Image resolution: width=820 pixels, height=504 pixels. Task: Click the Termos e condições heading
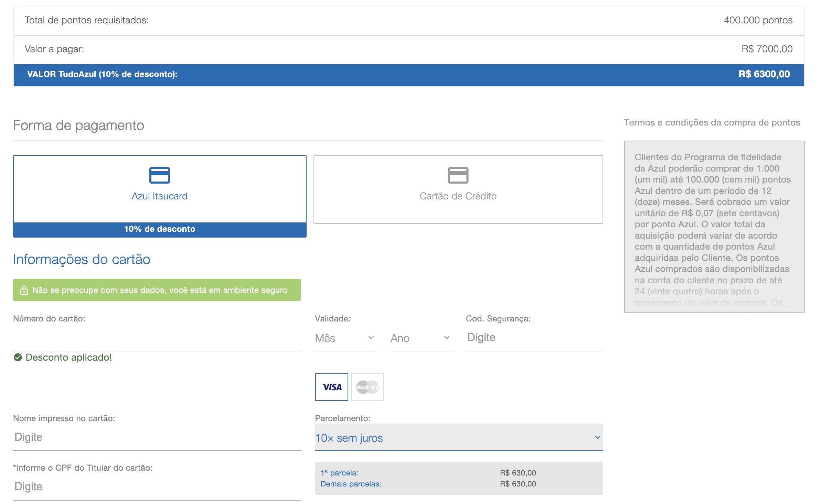point(712,123)
